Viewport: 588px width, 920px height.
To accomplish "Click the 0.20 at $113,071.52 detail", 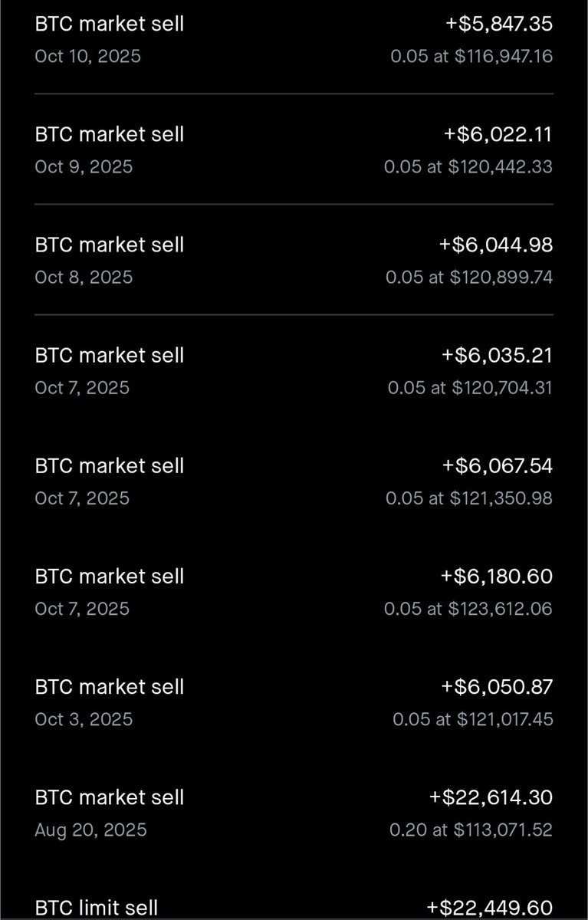I will [469, 830].
